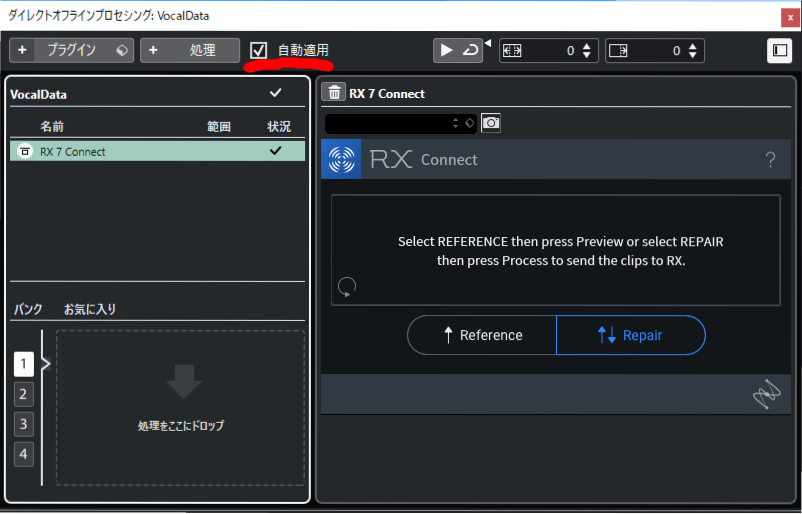Select the Repair mode button
The image size is (802, 514).
631,335
